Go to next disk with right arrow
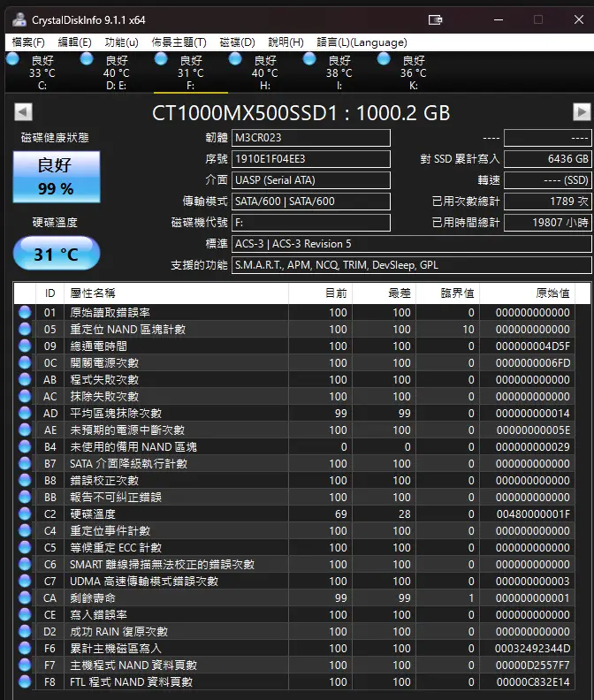 tap(582, 112)
